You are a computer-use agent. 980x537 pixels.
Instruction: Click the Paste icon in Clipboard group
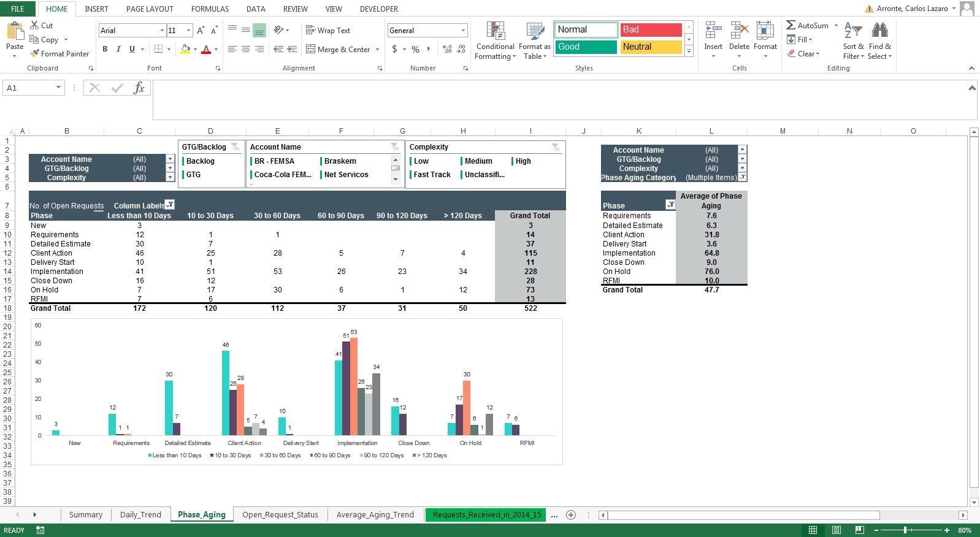[x=15, y=32]
